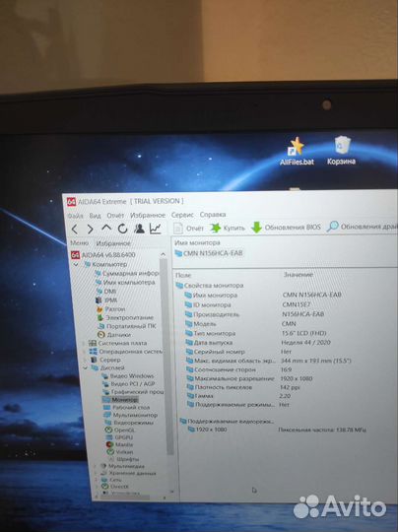Select the Монитор tree item

120,400
